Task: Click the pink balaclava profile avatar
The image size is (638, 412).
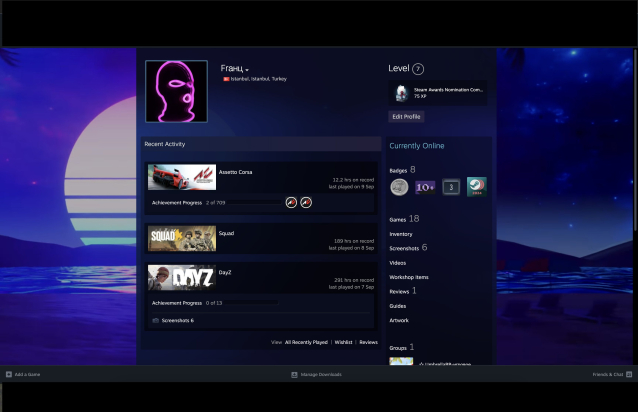Action: 176,91
